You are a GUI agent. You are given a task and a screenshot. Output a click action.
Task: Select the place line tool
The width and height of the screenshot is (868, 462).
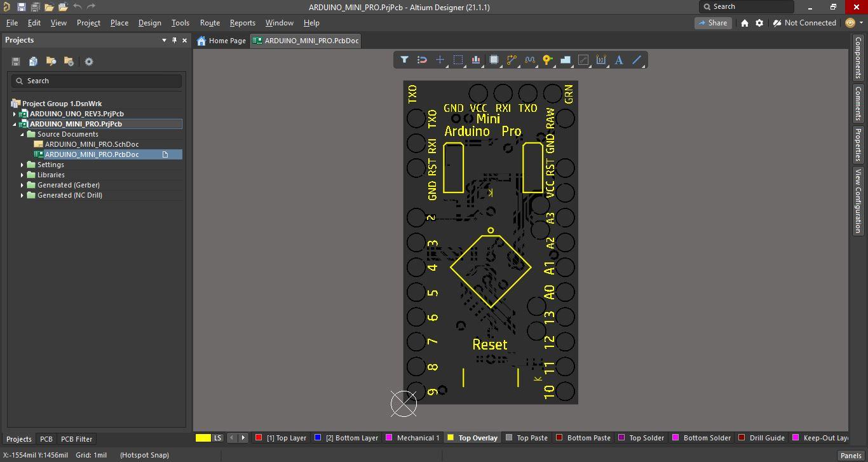tap(637, 60)
